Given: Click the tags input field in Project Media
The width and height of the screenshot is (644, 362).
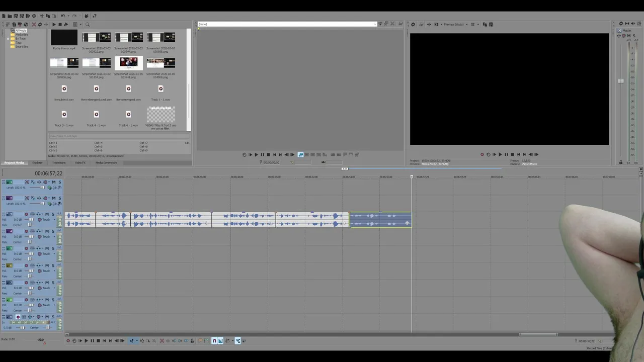Looking at the screenshot, I should tap(119, 136).
